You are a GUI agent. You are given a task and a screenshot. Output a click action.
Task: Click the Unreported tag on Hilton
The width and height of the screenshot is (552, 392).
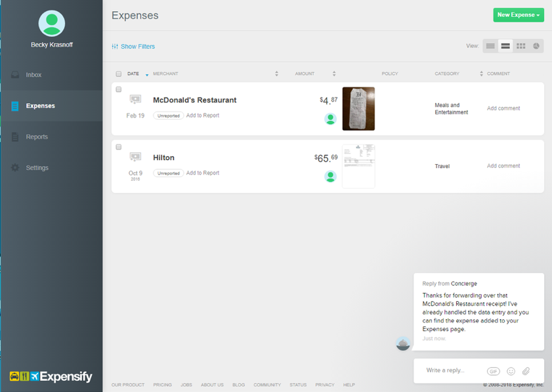(x=168, y=173)
